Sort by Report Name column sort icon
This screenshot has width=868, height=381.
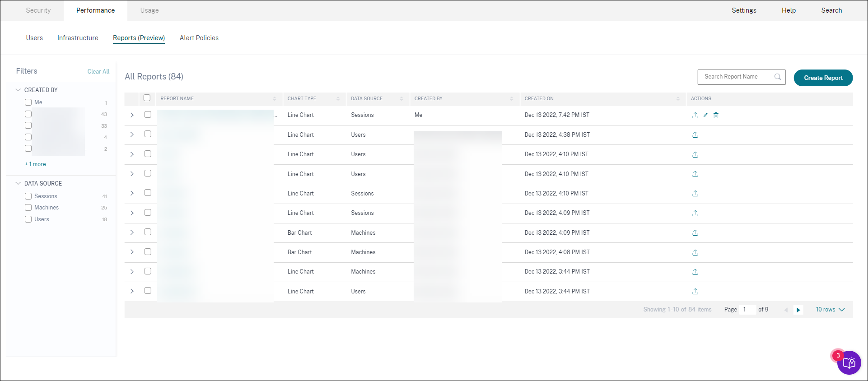[274, 98]
